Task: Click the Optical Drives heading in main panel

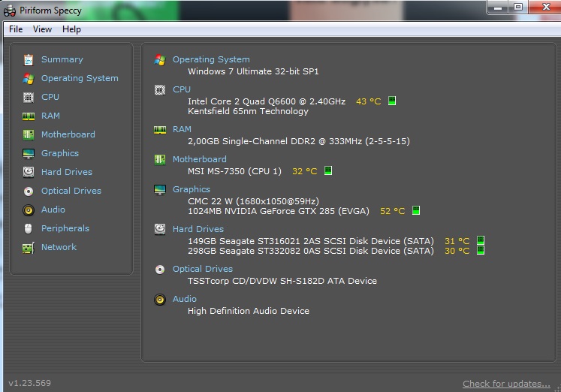Action: (203, 269)
